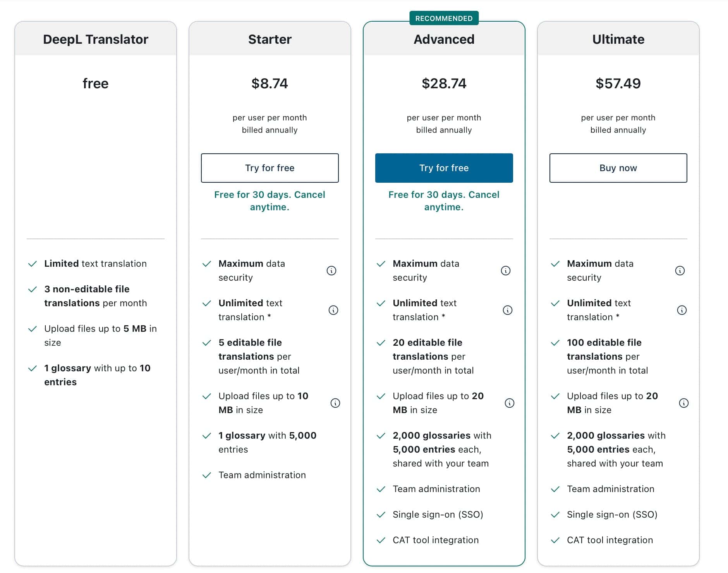
Task: Select the Advanced plan header
Action: click(x=444, y=39)
